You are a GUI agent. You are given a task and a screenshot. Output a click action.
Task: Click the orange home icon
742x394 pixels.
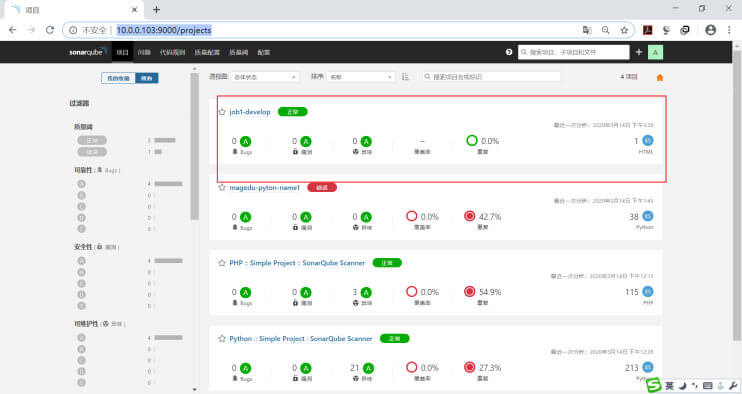pos(660,78)
